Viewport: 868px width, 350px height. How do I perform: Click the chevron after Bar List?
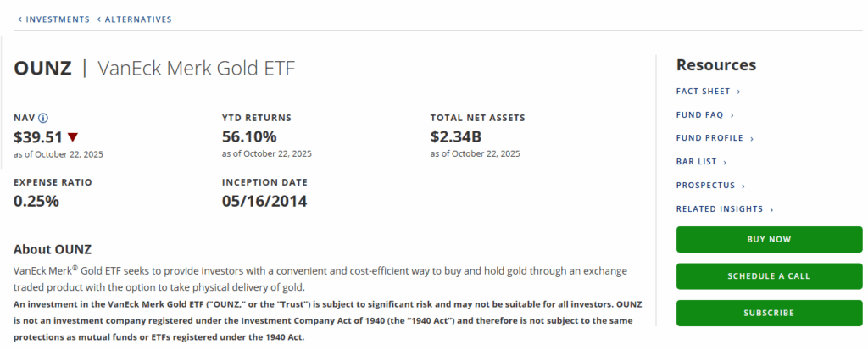[x=725, y=162]
